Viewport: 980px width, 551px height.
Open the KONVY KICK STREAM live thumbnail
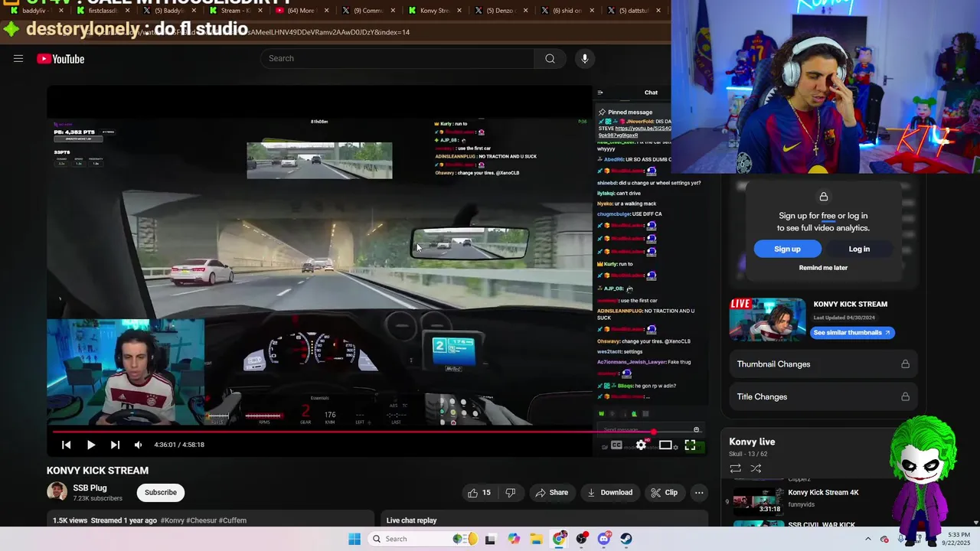(x=767, y=319)
